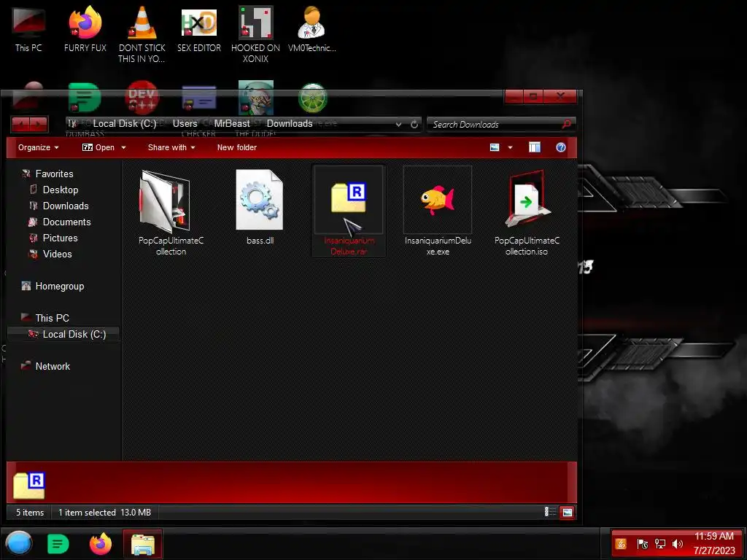The width and height of the screenshot is (747, 560).
Task: Select Favorites in navigation pane
Action: point(54,174)
